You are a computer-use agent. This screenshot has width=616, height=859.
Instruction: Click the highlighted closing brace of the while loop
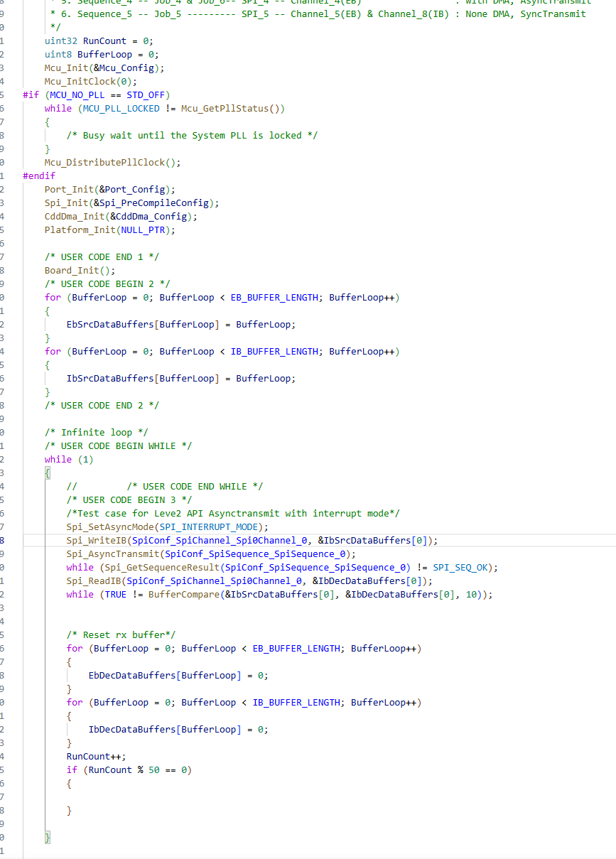[x=48, y=837]
